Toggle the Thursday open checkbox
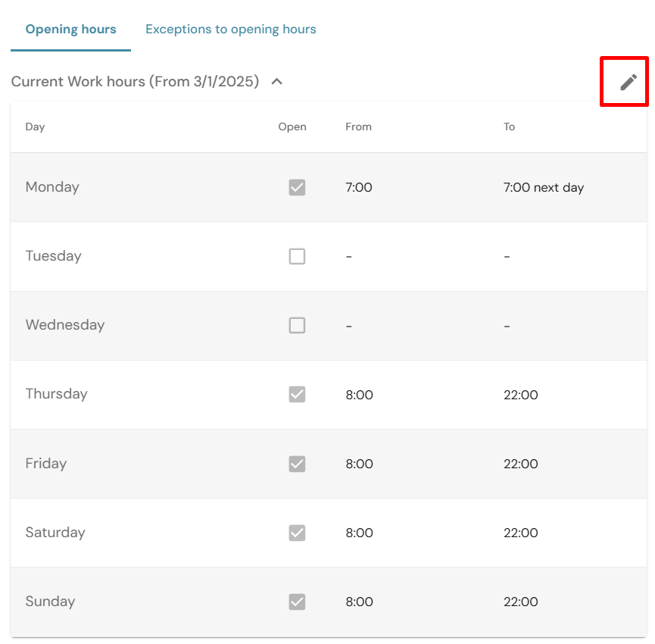The image size is (655, 644). (x=297, y=394)
